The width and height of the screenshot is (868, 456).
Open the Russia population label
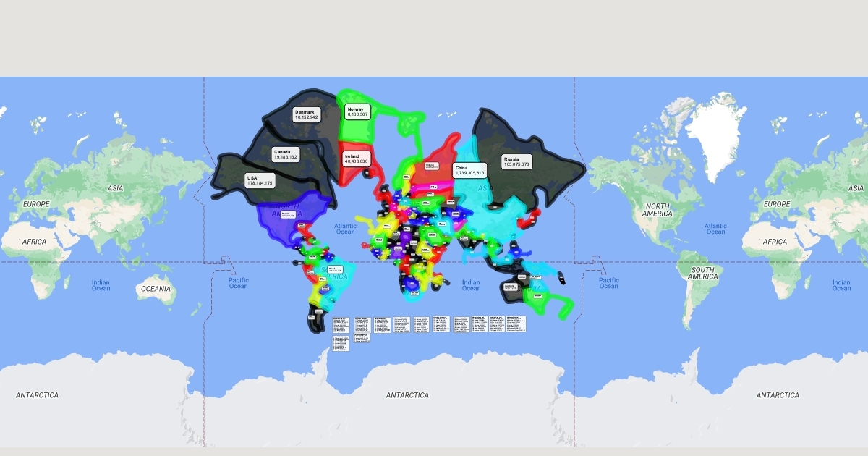516,161
